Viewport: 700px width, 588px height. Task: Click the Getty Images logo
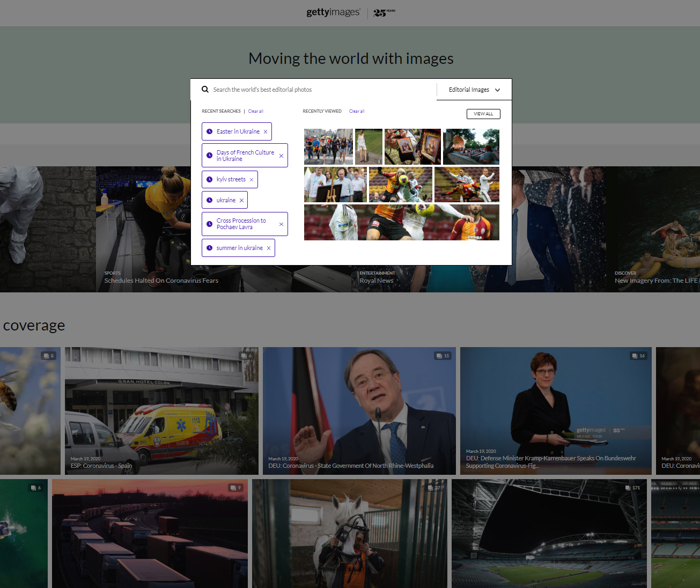pos(333,12)
